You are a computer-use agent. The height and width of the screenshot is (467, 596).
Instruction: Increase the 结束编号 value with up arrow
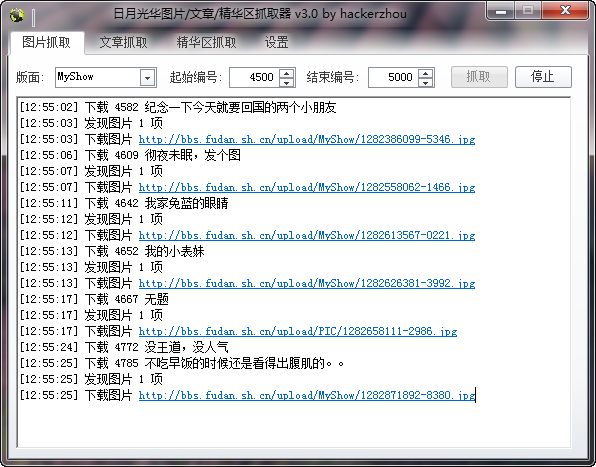(x=426, y=73)
